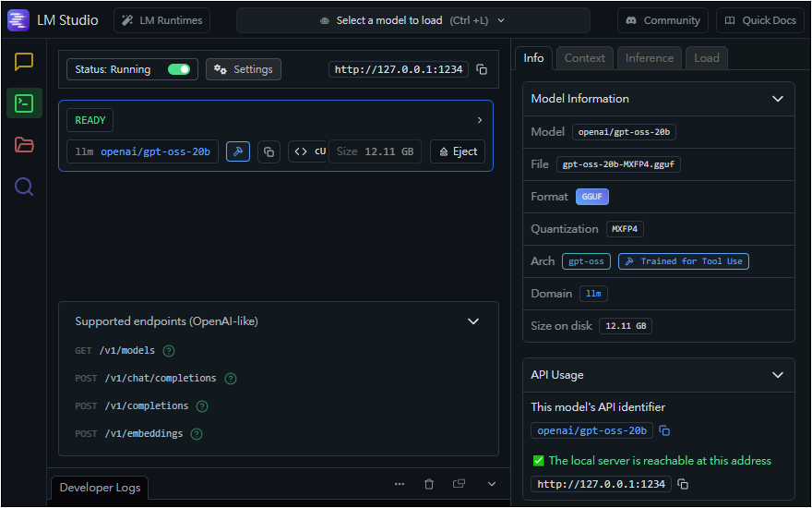The width and height of the screenshot is (812, 508).
Task: Switch to the Load tab
Action: coord(707,58)
